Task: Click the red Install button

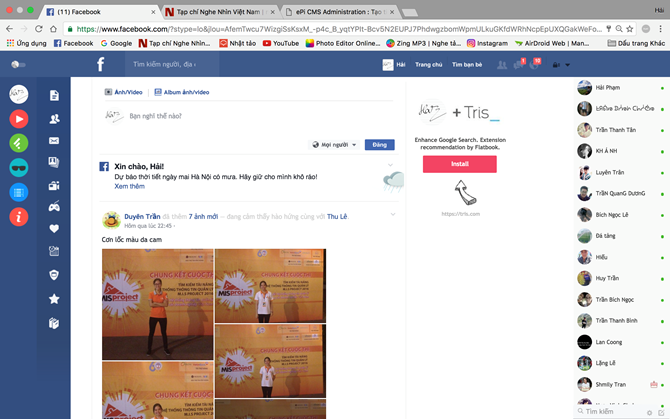Action: (460, 164)
